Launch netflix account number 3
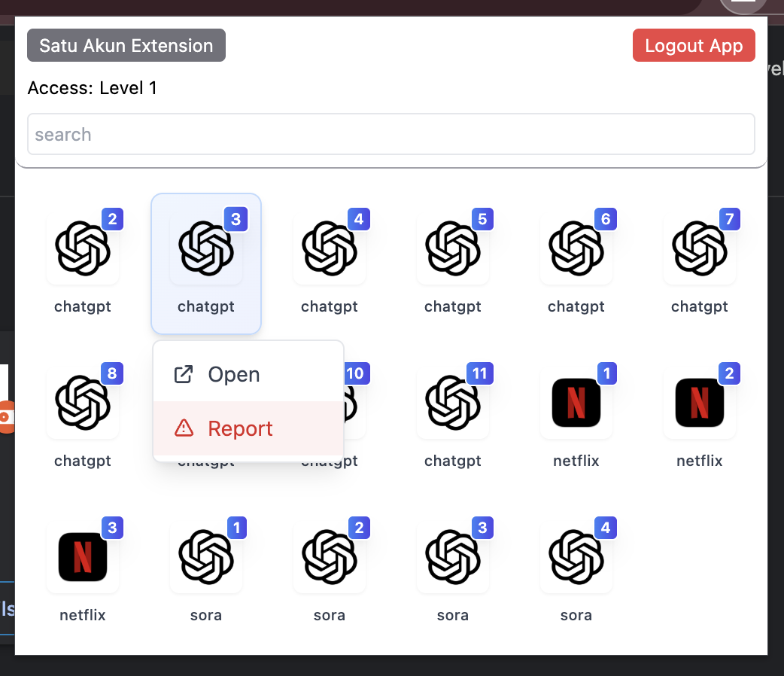This screenshot has width=784, height=676. [83, 556]
